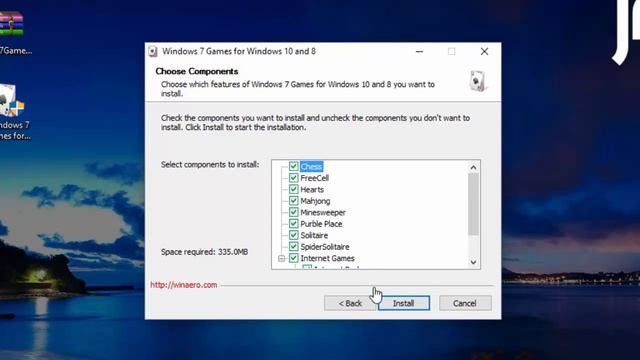Uncheck the Hearts checkbox
This screenshot has width=640, height=360.
pos(293,189)
